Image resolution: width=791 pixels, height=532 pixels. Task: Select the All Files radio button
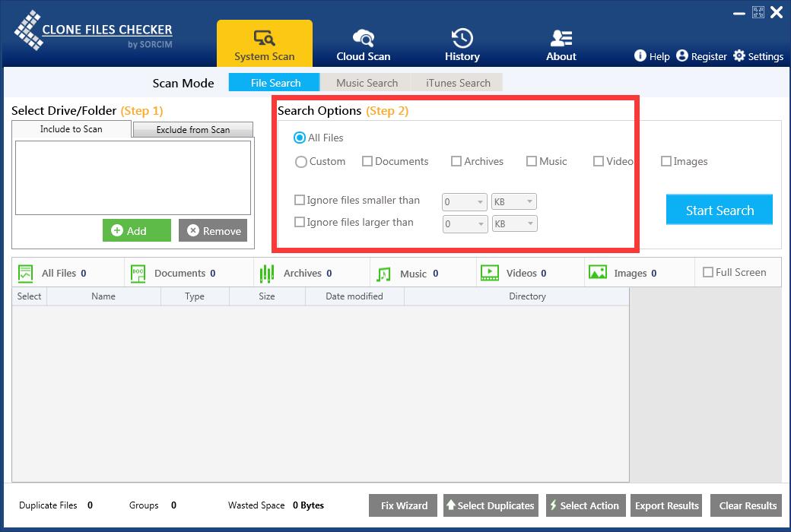point(300,138)
